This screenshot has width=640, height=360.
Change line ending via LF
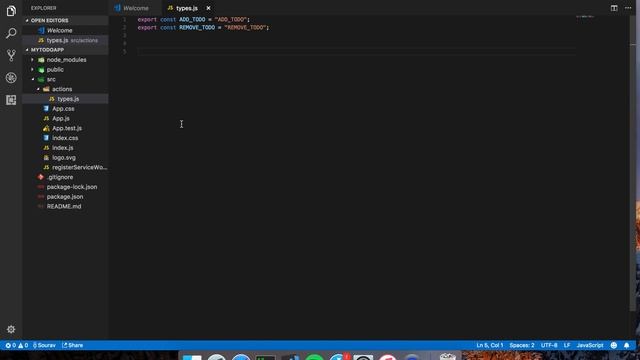[567, 345]
